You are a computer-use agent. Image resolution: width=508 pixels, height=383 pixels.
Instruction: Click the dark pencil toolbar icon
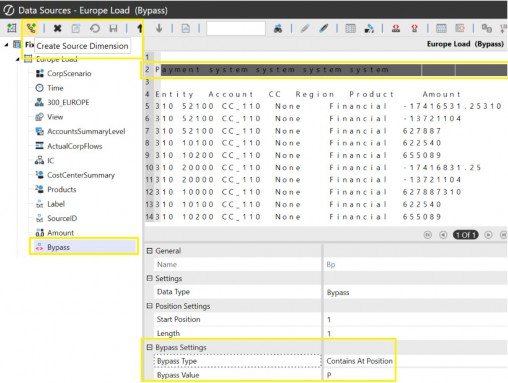[x=324, y=29]
